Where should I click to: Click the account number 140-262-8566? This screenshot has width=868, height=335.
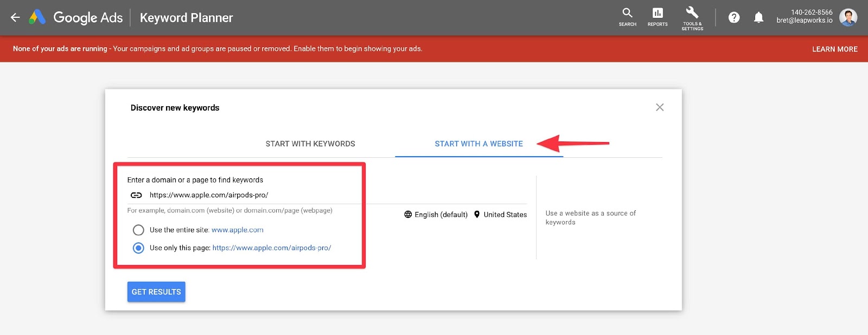pyautogui.click(x=812, y=12)
